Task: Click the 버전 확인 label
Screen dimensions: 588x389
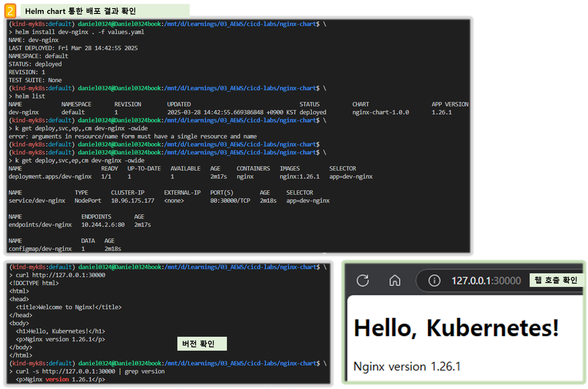Action: [x=202, y=344]
